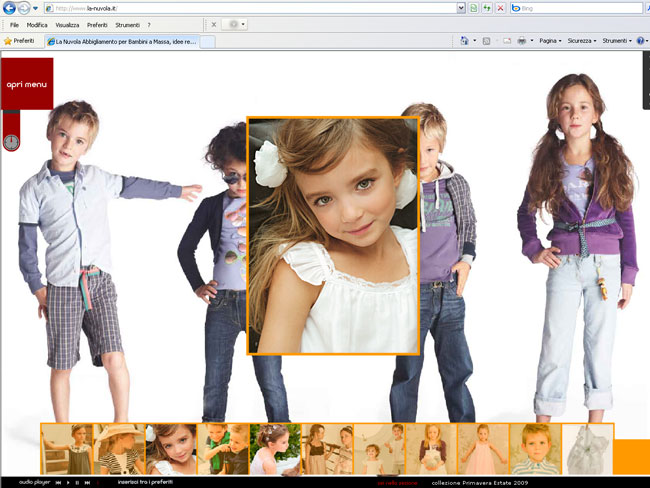The height and width of the screenshot is (488, 650).
Task: Select thumbnail of two girls in dark dresses
Action: (x=327, y=449)
